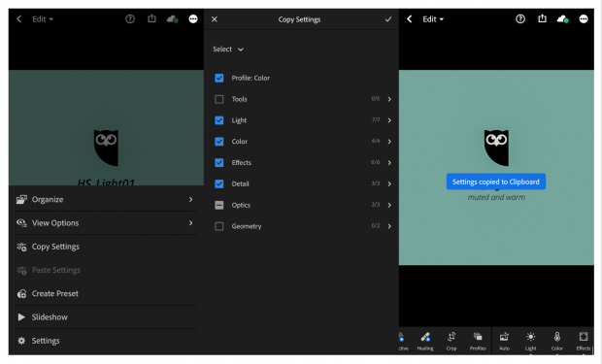Open help icon in left panel
Image resolution: width=602 pixels, height=364 pixels.
(x=130, y=18)
